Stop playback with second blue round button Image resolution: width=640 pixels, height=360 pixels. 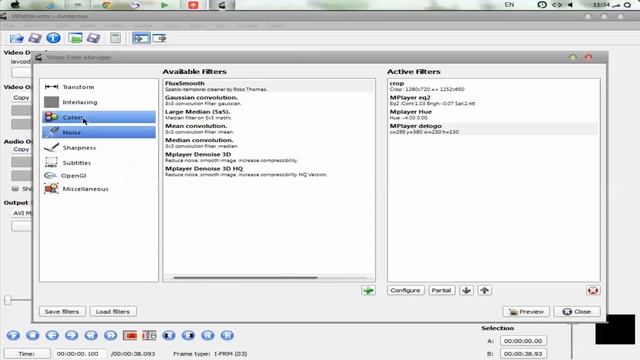click(x=33, y=336)
